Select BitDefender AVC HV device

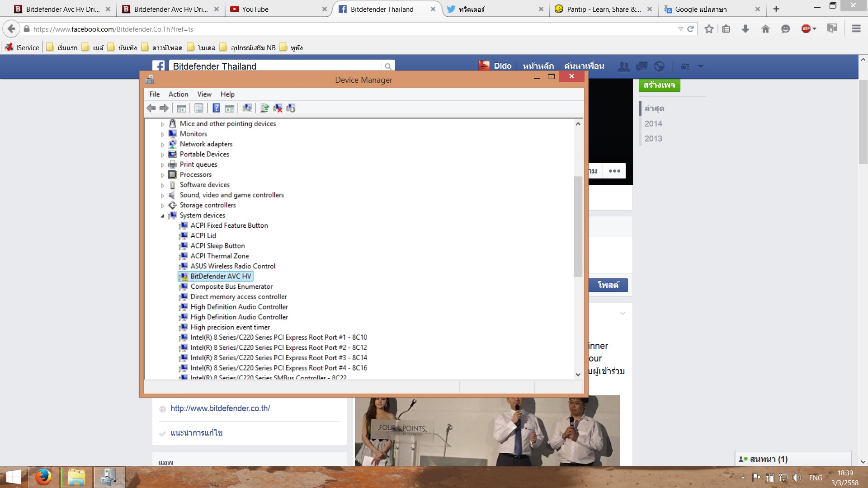point(221,276)
